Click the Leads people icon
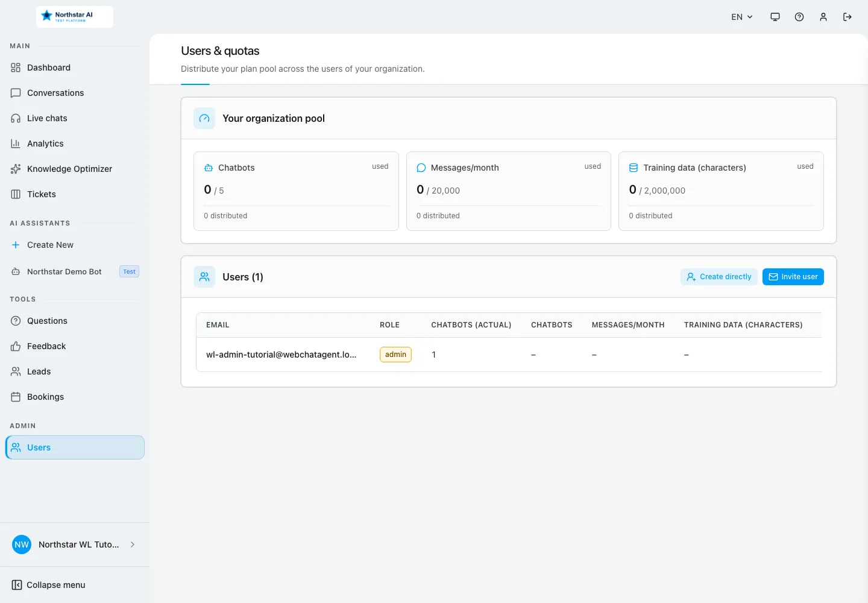Viewport: 868px width, 603px height. tap(16, 371)
